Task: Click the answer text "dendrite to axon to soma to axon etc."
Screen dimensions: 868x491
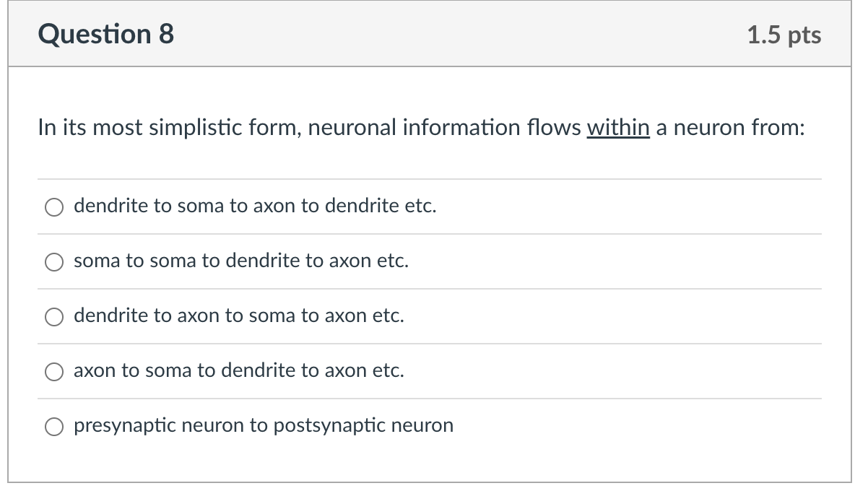Action: pyautogui.click(x=239, y=316)
